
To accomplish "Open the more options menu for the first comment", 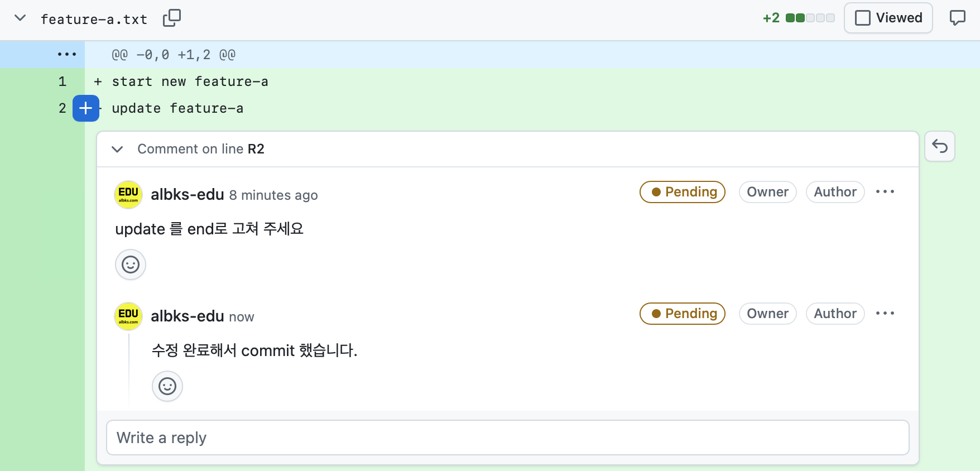I will point(885,192).
